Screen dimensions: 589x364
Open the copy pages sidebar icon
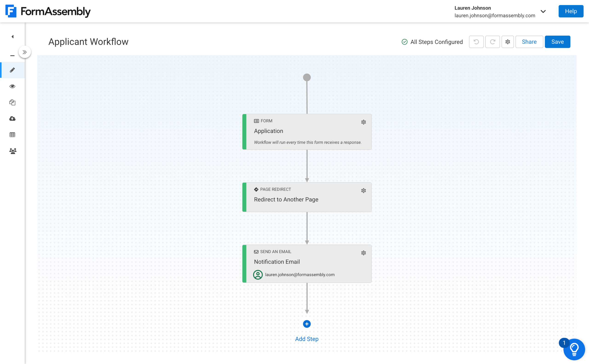click(12, 102)
